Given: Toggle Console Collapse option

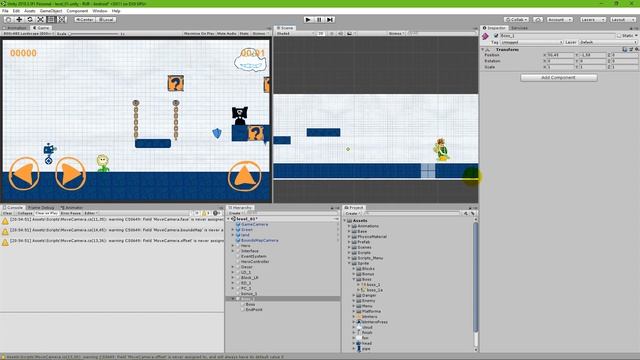Looking at the screenshot, I should click(24, 213).
